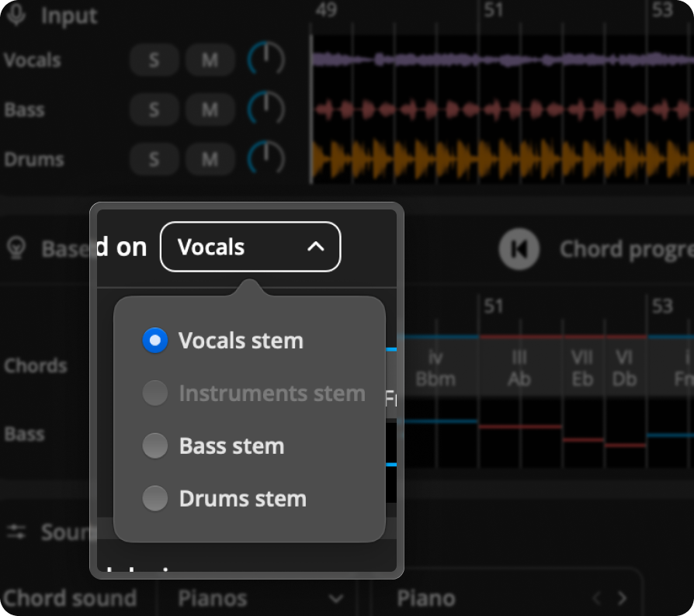Adjust the Bass volume knob
Viewport: 694px width, 616px height.
click(266, 109)
